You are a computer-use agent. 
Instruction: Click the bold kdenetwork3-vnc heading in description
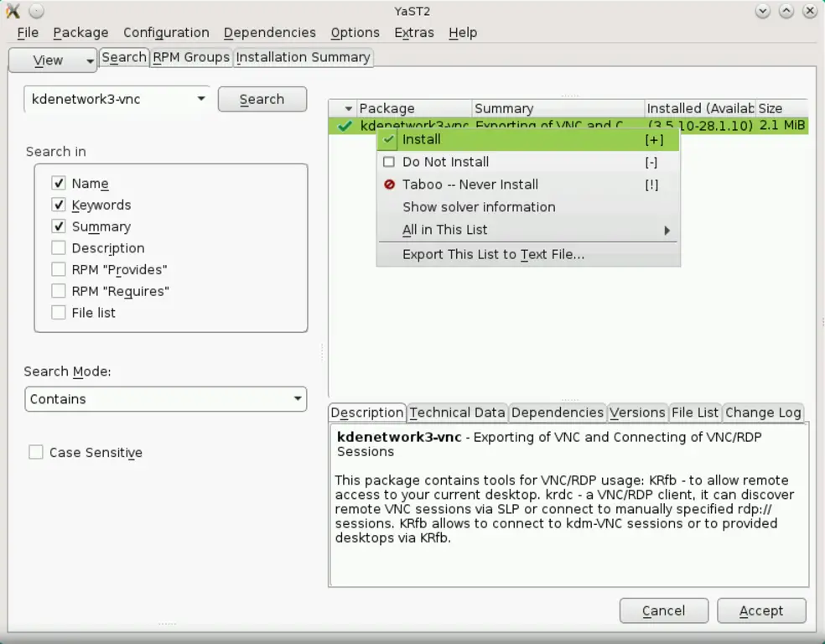click(x=399, y=437)
